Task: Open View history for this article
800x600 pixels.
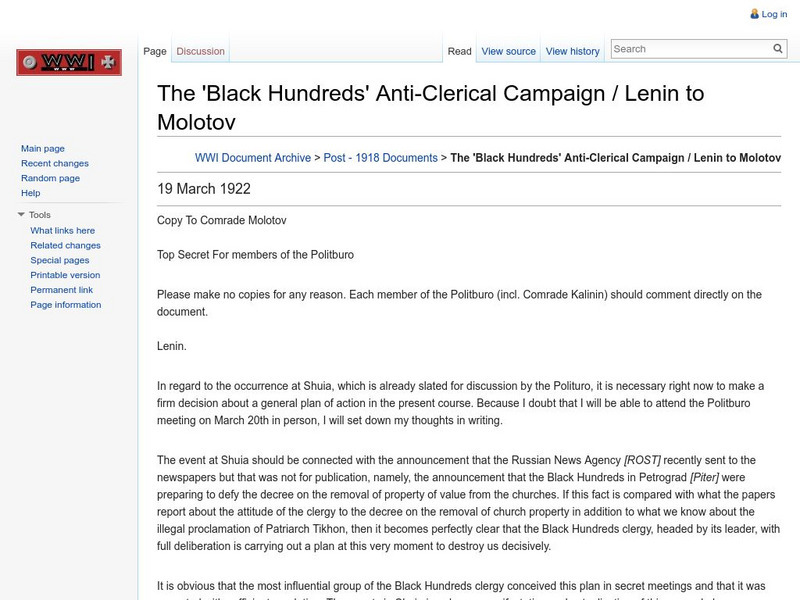Action: click(572, 51)
